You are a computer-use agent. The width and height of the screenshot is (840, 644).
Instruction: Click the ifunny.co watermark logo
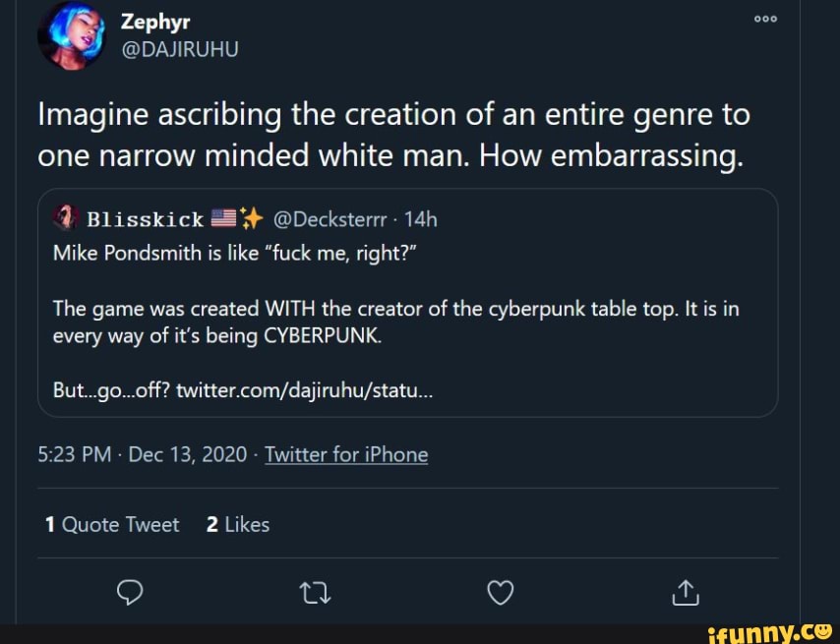[769, 630]
